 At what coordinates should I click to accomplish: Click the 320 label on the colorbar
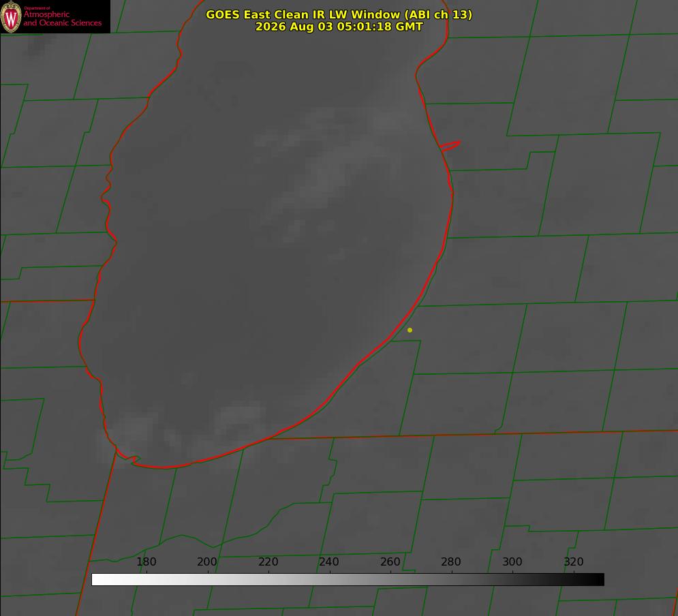(x=574, y=561)
